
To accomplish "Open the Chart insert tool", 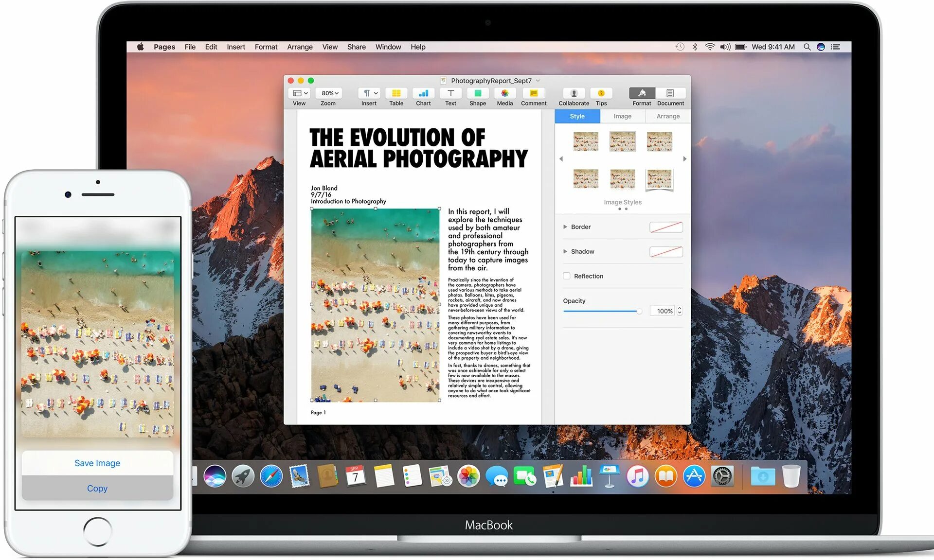I will coord(423,93).
